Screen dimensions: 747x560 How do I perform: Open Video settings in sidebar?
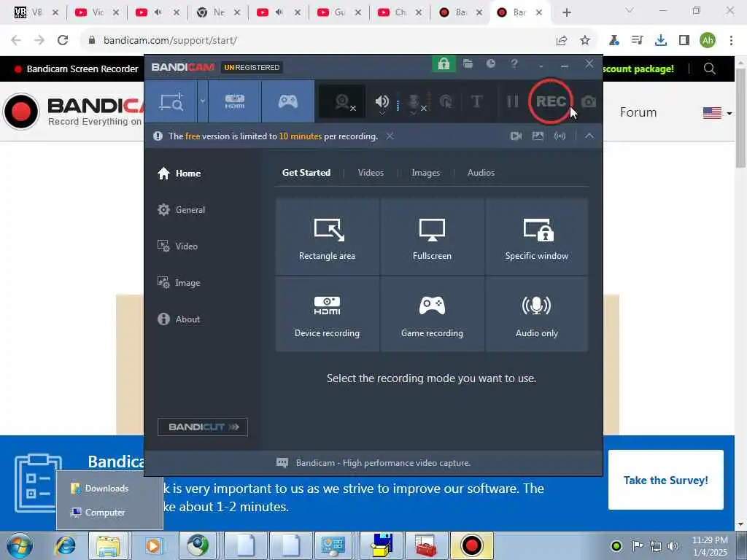coord(177,246)
